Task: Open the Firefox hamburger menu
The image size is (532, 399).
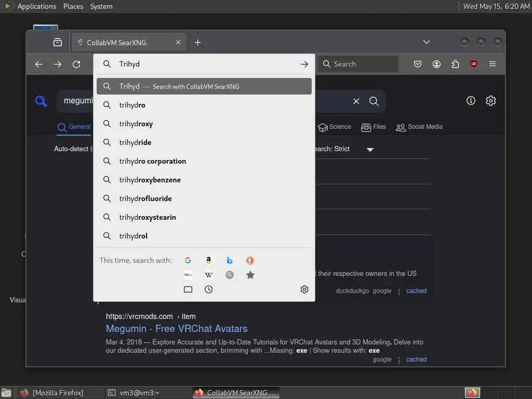Action: pos(493,64)
